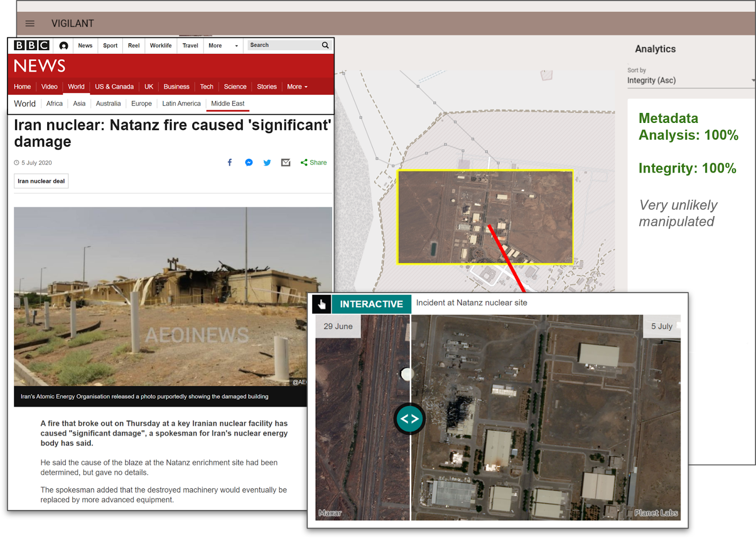Click the search magnifier icon
The image size is (756, 538).
pos(325,45)
